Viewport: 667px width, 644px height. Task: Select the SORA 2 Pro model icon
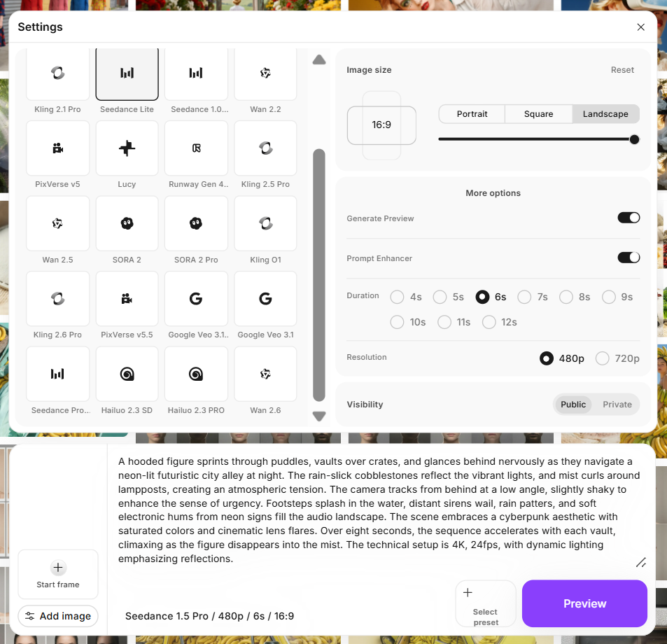click(x=196, y=224)
